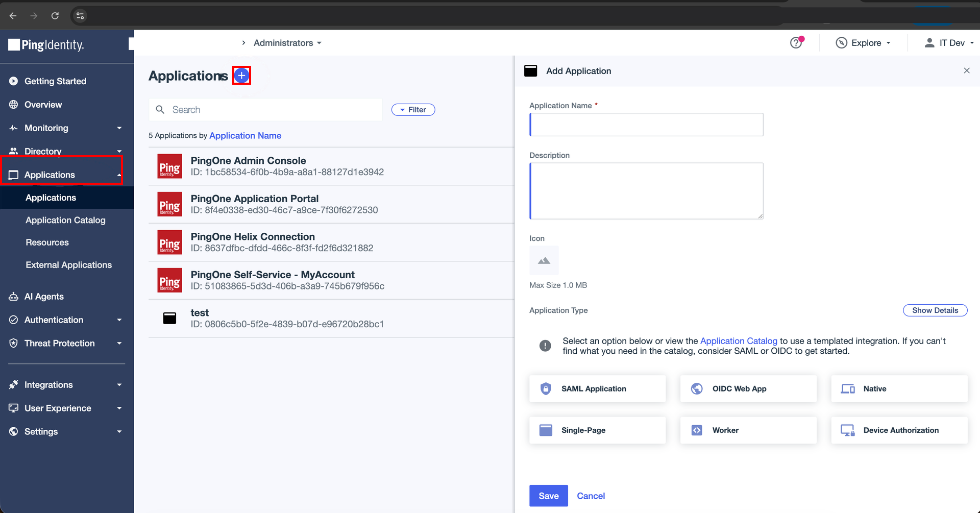Click the Show Details button
The image size is (980, 513).
point(935,310)
